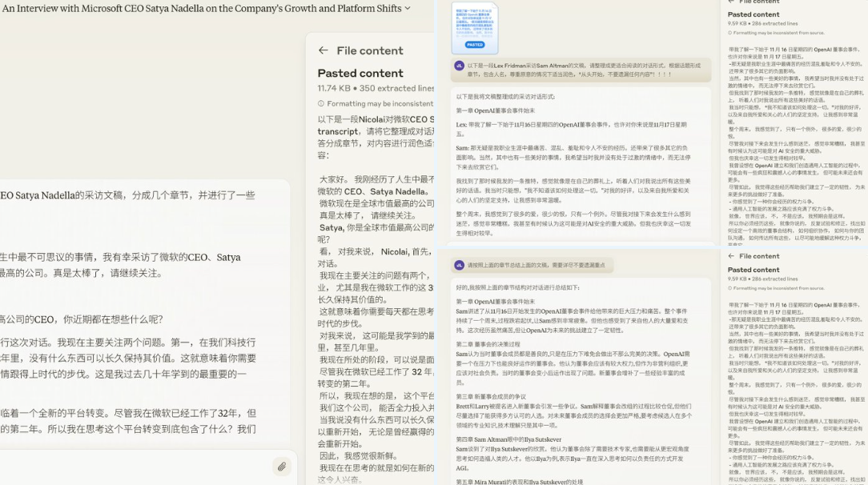This screenshot has width=868, height=485.
Task: Click '第四章 Sam Altman眼中的Ilya Sutskever' heading
Action: click(x=508, y=439)
